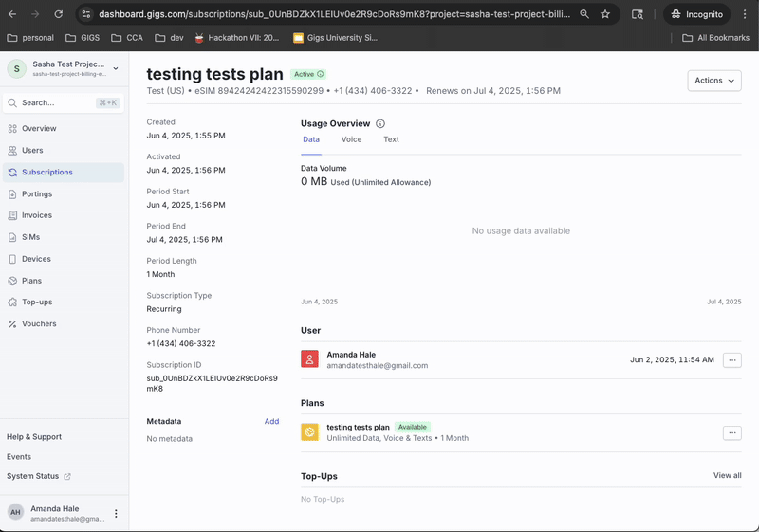
Task: Bookmark this page with the star icon
Action: tap(605, 14)
